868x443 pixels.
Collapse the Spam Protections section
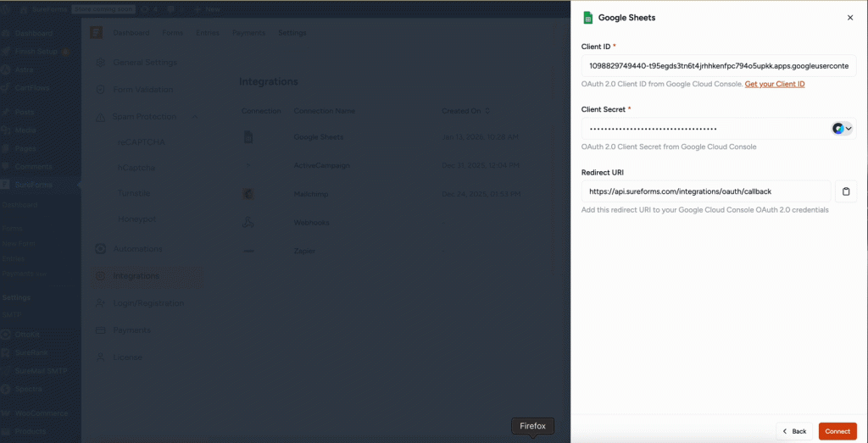click(195, 117)
